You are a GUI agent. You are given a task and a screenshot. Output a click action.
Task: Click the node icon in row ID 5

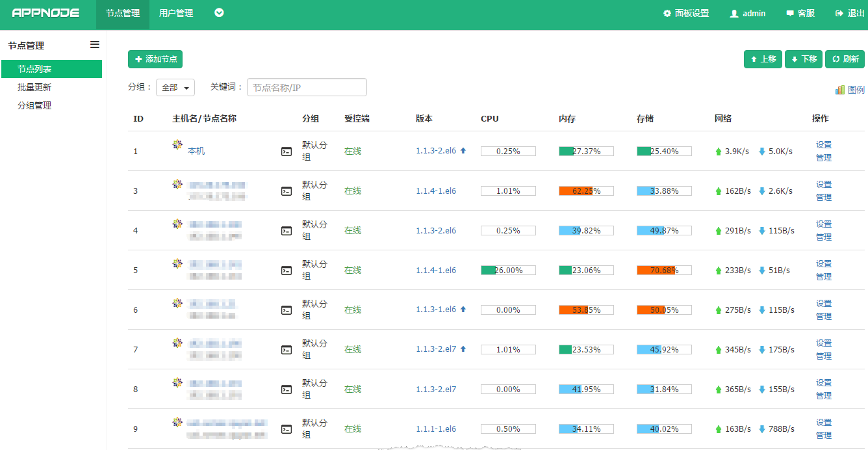click(x=177, y=263)
